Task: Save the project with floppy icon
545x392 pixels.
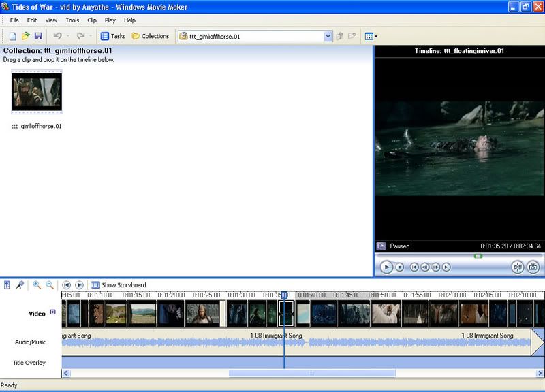Action: click(38, 36)
